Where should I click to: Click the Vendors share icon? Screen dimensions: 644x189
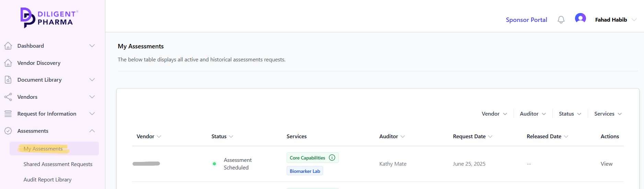click(x=8, y=97)
